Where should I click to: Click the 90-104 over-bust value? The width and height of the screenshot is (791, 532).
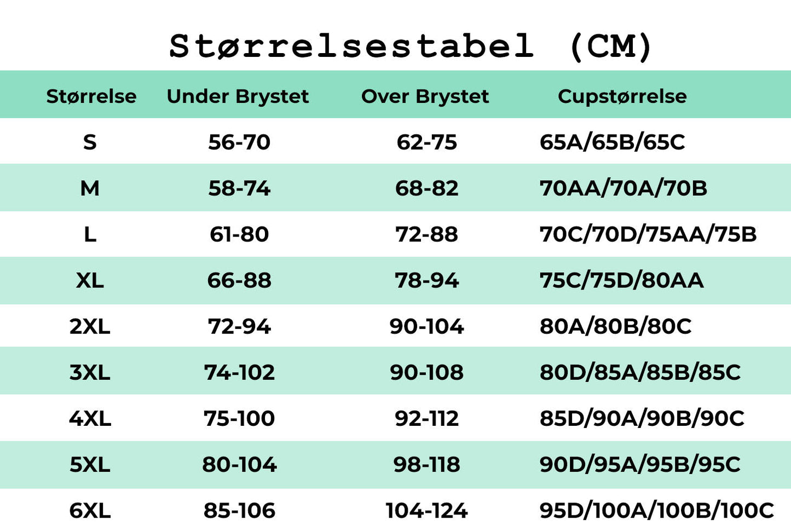[x=426, y=326]
